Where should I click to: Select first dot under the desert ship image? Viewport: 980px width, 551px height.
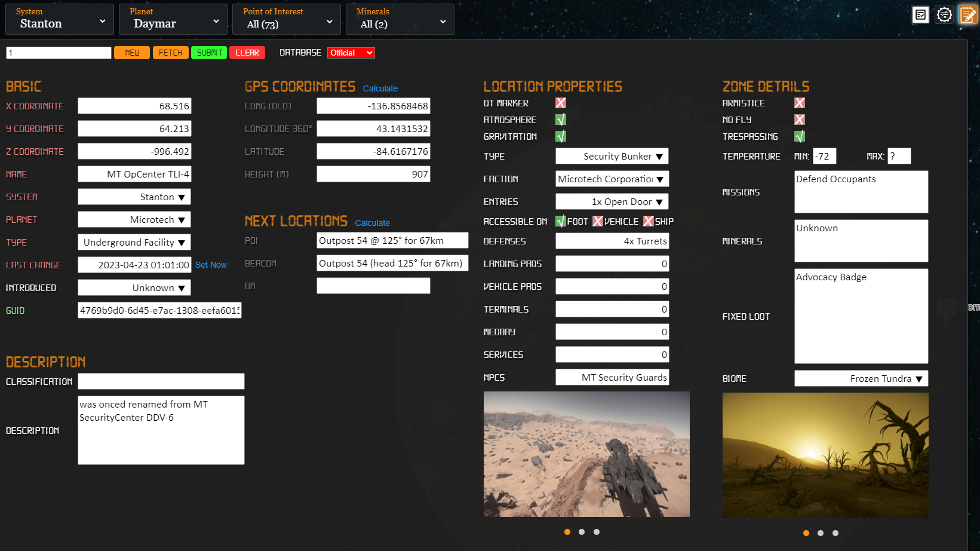(567, 532)
